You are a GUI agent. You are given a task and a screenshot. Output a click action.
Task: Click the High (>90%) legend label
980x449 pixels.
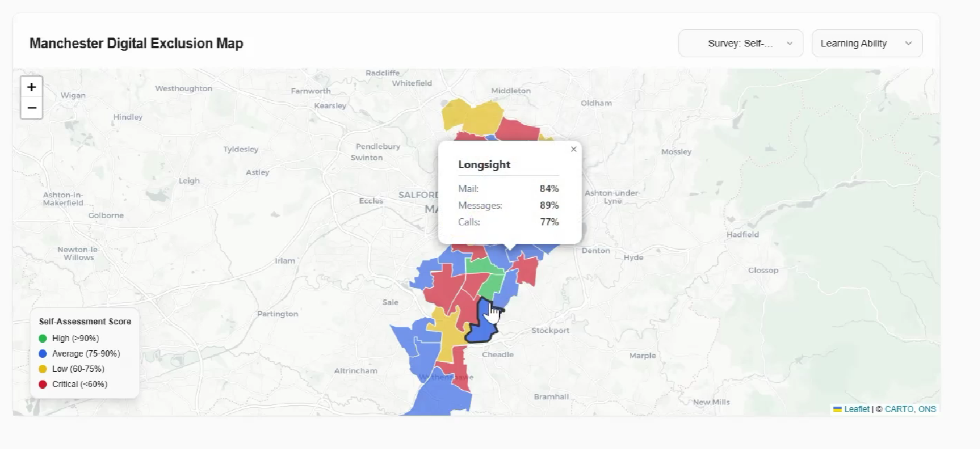pyautogui.click(x=76, y=338)
